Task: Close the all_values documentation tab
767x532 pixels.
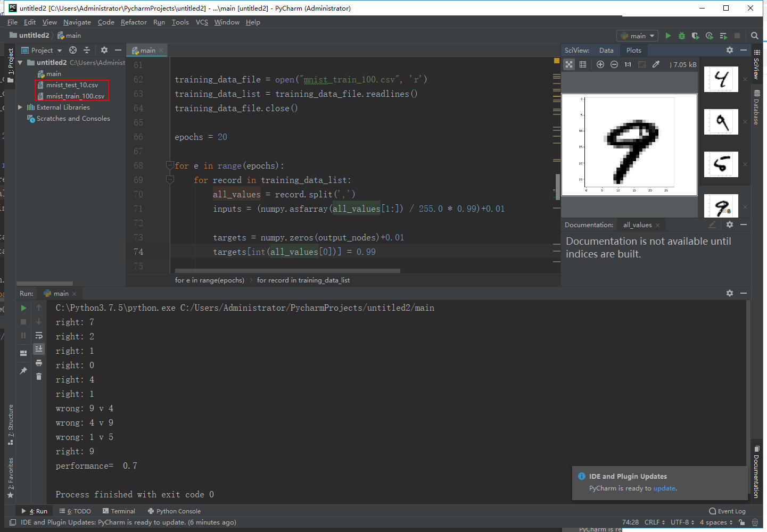Action: click(x=658, y=225)
